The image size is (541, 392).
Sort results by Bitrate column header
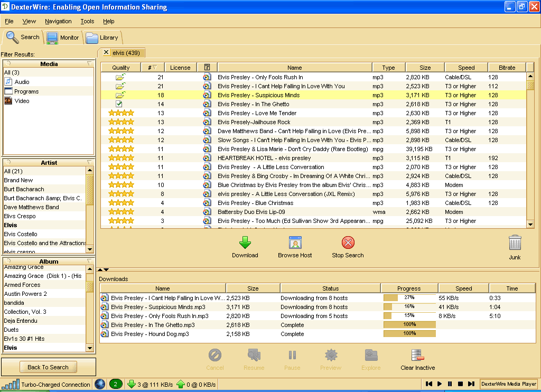point(507,67)
